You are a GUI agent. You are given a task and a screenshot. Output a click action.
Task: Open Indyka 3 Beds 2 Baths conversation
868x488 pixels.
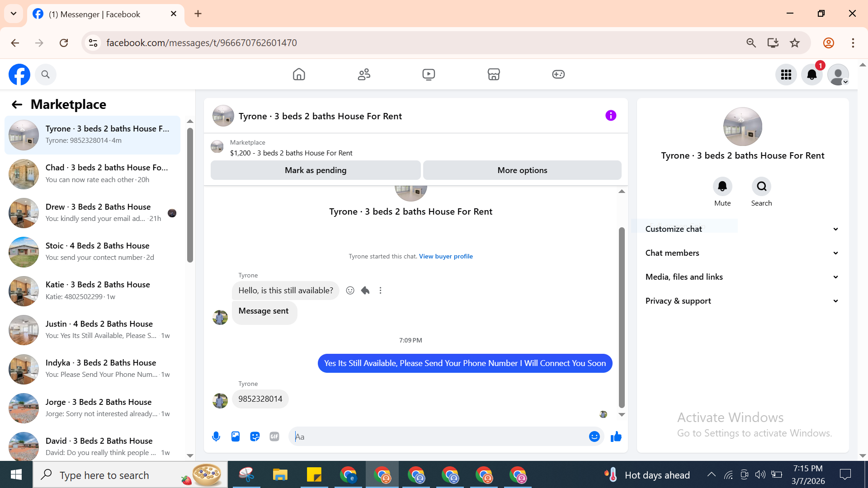[x=92, y=369]
